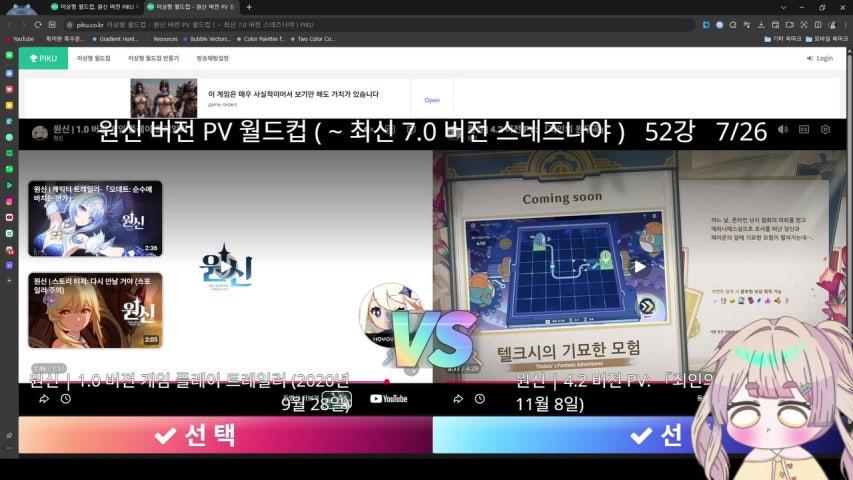Open the Bubble Vectors bookmark

(207, 39)
